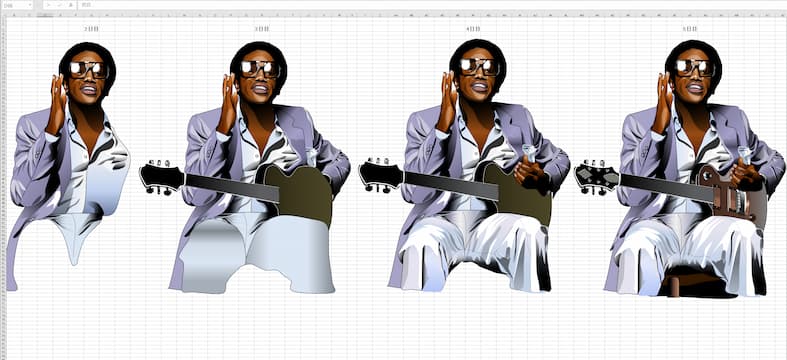Click the Cancel (X) icon in formula bar
This screenshot has height=360, width=787.
pos(49,5)
